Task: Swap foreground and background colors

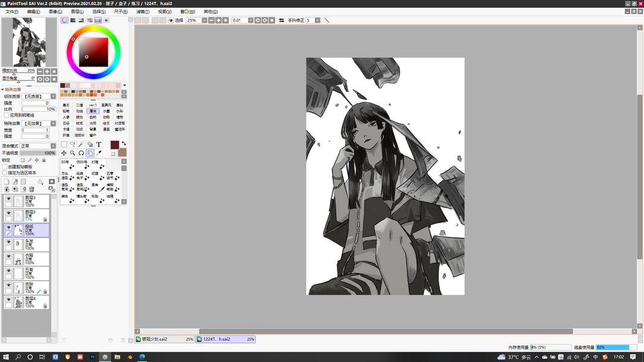Action: click(x=124, y=144)
